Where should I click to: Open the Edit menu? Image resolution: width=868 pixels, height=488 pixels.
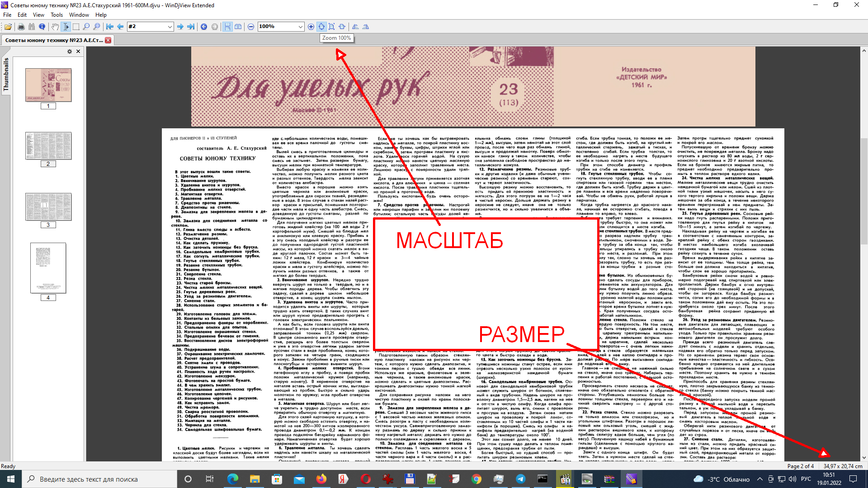click(x=22, y=15)
